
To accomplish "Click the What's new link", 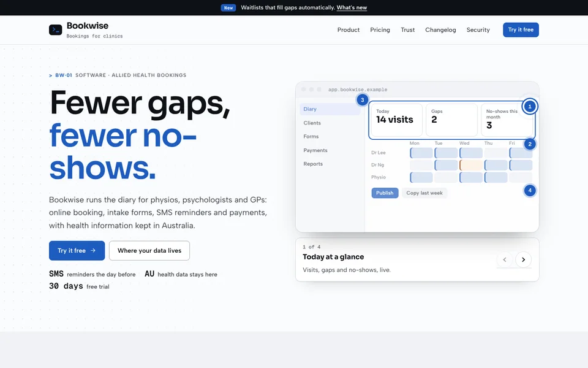I will (352, 7).
